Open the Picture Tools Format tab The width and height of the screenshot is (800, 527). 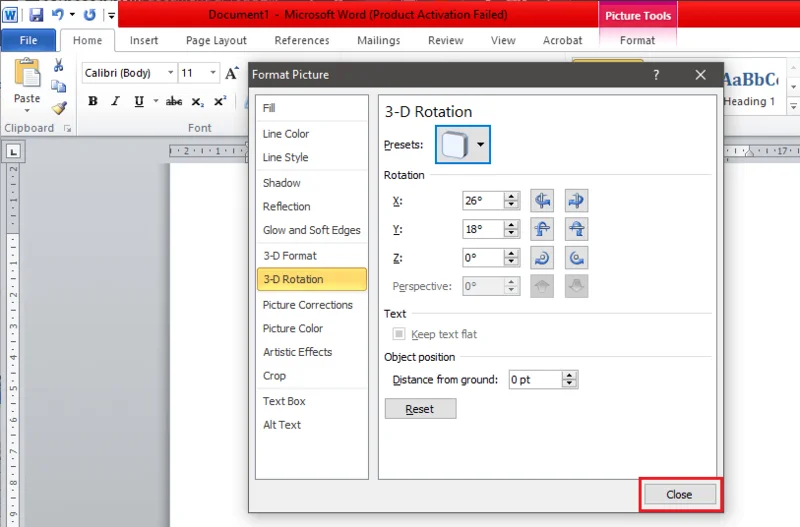637,40
